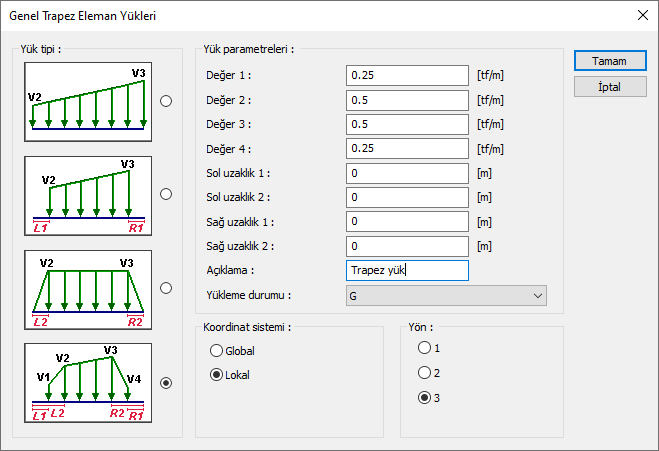Screen dimensions: 659x451
Task: Set direction Yön to 1
Action: [x=425, y=348]
